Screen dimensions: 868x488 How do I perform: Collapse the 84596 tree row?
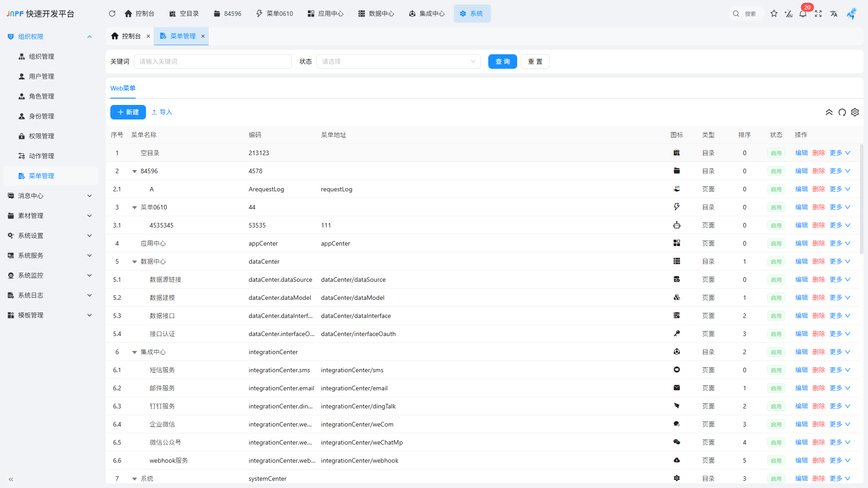click(x=134, y=171)
